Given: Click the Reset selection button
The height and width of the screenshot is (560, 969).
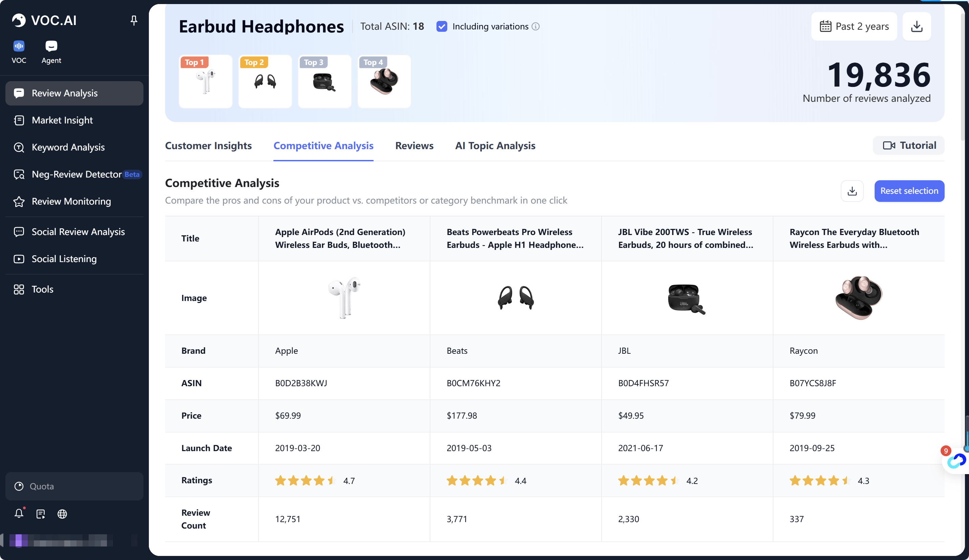Looking at the screenshot, I should [x=909, y=191].
